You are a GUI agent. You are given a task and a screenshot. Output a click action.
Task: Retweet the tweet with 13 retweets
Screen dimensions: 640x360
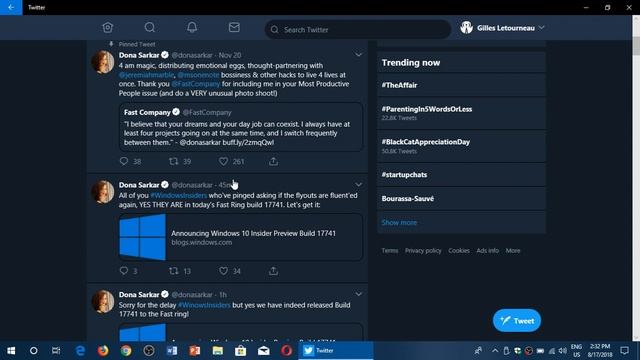coord(173,271)
